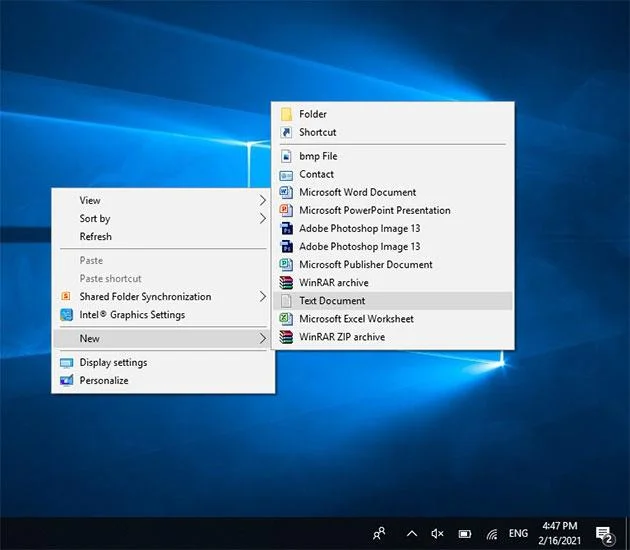Click the PowerPoint Presentation icon
The width and height of the screenshot is (630, 550).
(286, 210)
